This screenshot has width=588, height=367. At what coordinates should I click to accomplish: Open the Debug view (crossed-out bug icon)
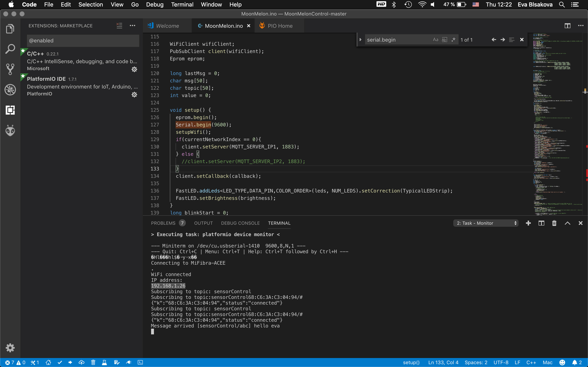10,90
